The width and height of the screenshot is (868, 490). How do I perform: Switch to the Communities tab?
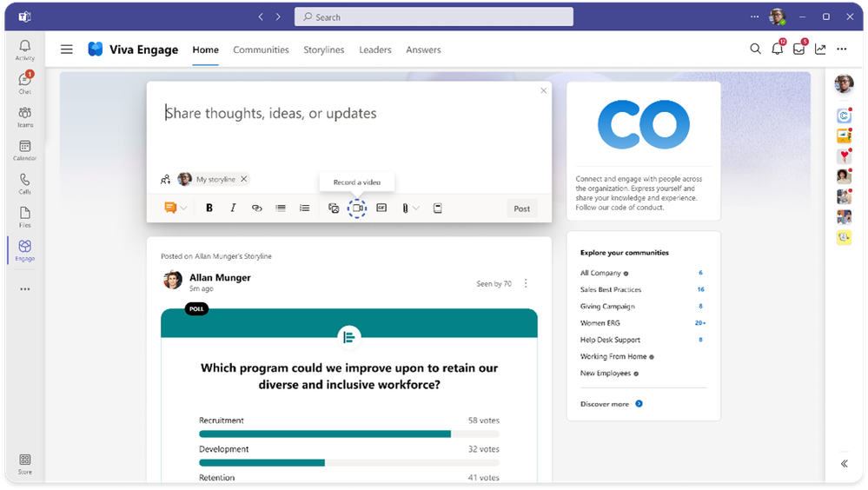pos(261,50)
